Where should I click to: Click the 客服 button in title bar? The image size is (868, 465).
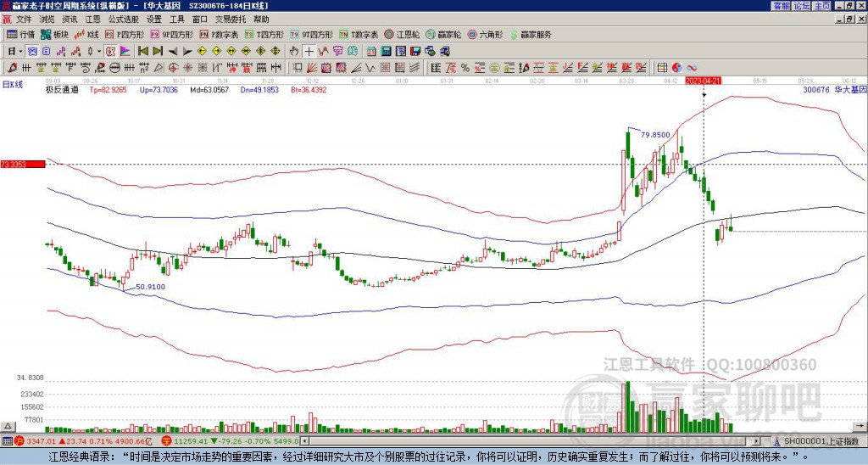pyautogui.click(x=781, y=6)
